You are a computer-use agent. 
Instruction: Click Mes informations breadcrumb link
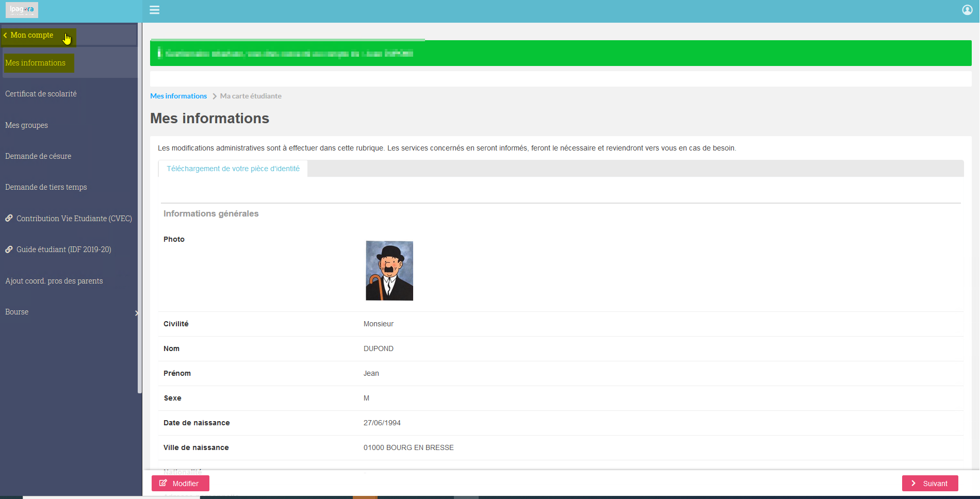coord(178,96)
